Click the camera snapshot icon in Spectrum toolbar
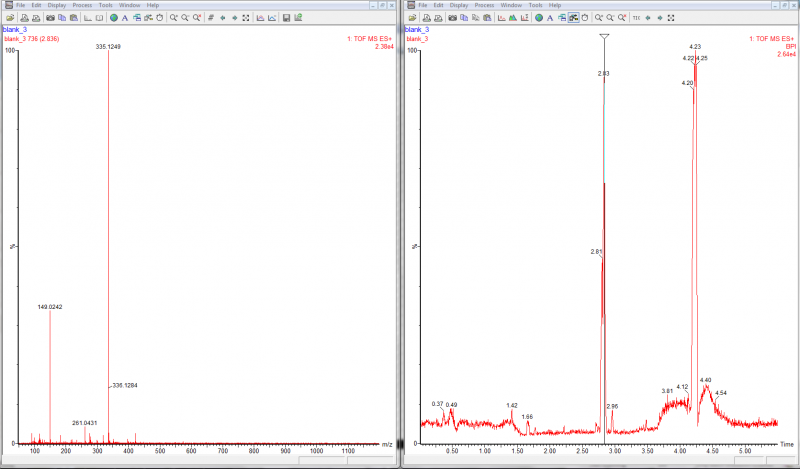This screenshot has width=800, height=469. point(50,18)
